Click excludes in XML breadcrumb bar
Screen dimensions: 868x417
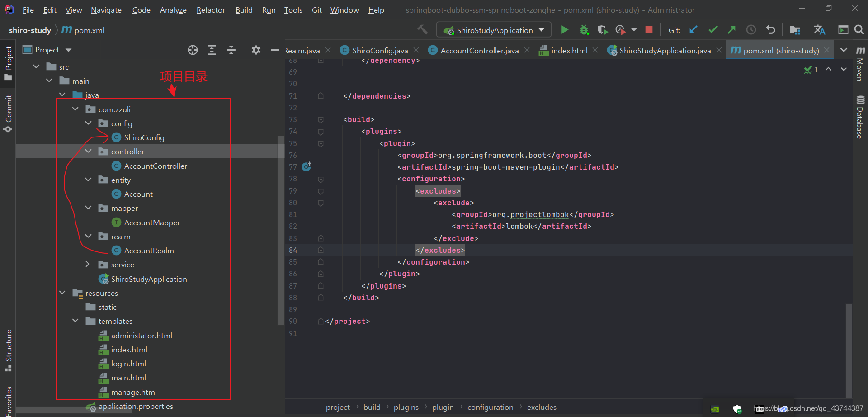pyautogui.click(x=542, y=408)
